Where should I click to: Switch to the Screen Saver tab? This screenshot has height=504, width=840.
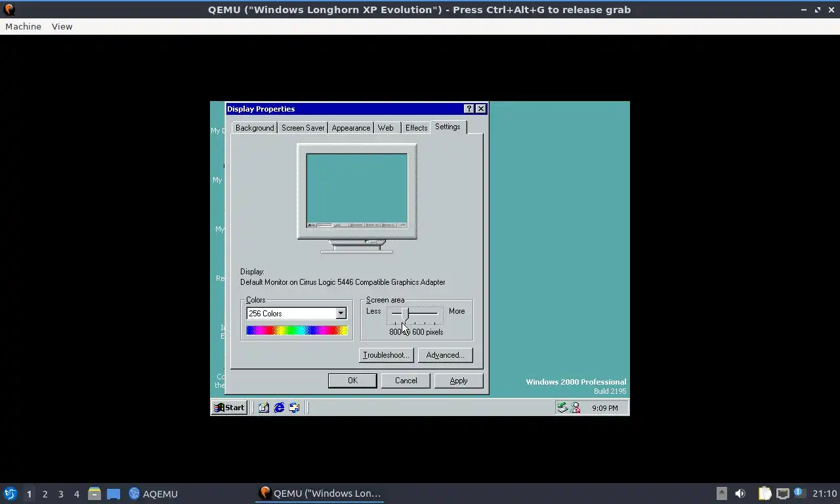tap(303, 128)
